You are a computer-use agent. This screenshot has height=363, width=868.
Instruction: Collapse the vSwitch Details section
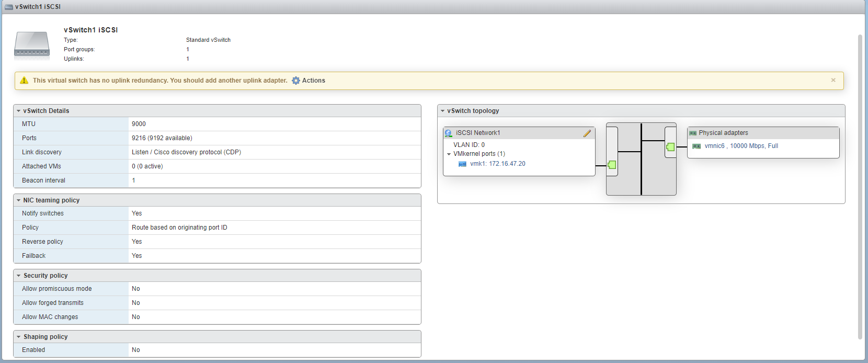tap(18, 111)
